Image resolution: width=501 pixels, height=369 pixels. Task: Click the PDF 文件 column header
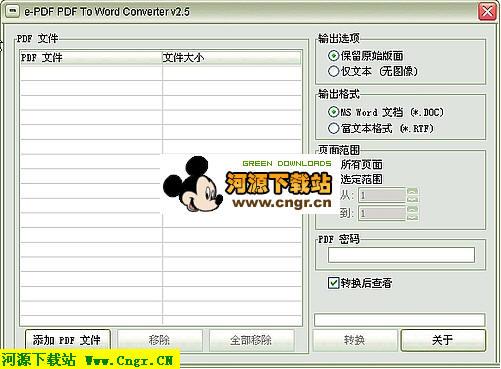click(91, 58)
